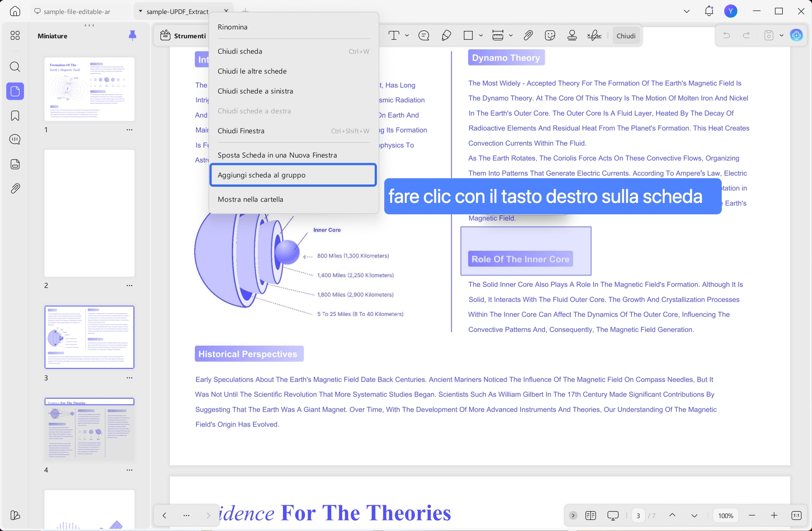812x531 pixels.
Task: Click the 100% zoom level field
Action: [x=726, y=516]
